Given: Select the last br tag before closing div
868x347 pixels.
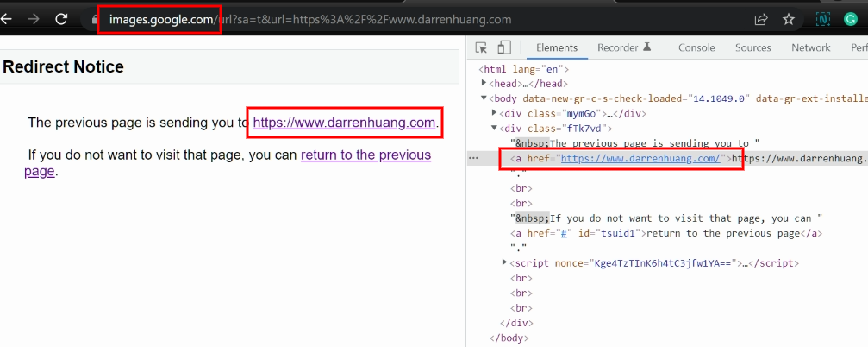Looking at the screenshot, I should click(521, 308).
